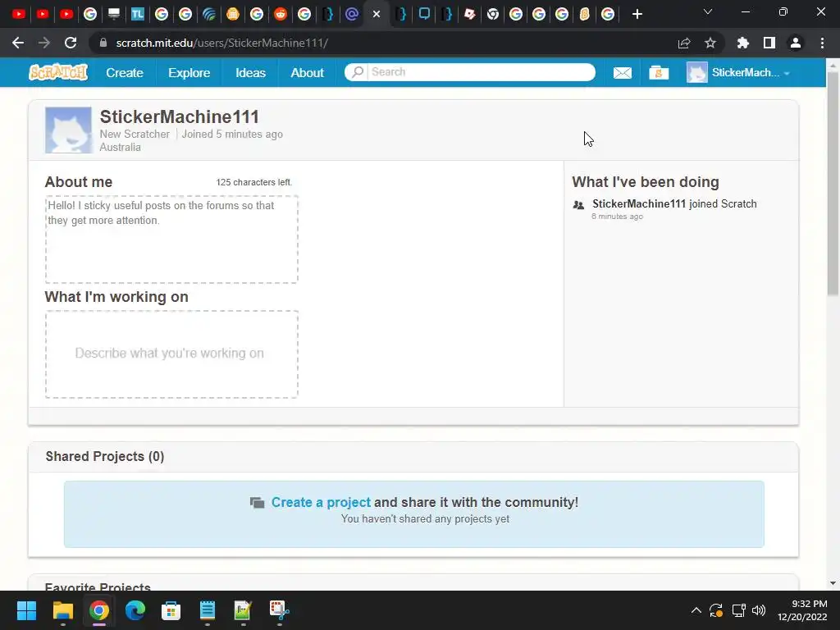
Task: Open the My Stuff folder icon
Action: [x=659, y=72]
